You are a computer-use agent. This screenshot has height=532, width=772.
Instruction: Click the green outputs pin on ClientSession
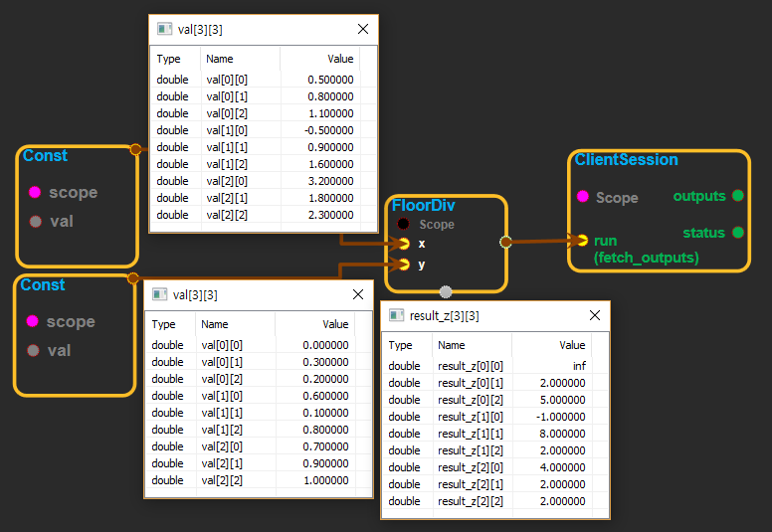737,196
